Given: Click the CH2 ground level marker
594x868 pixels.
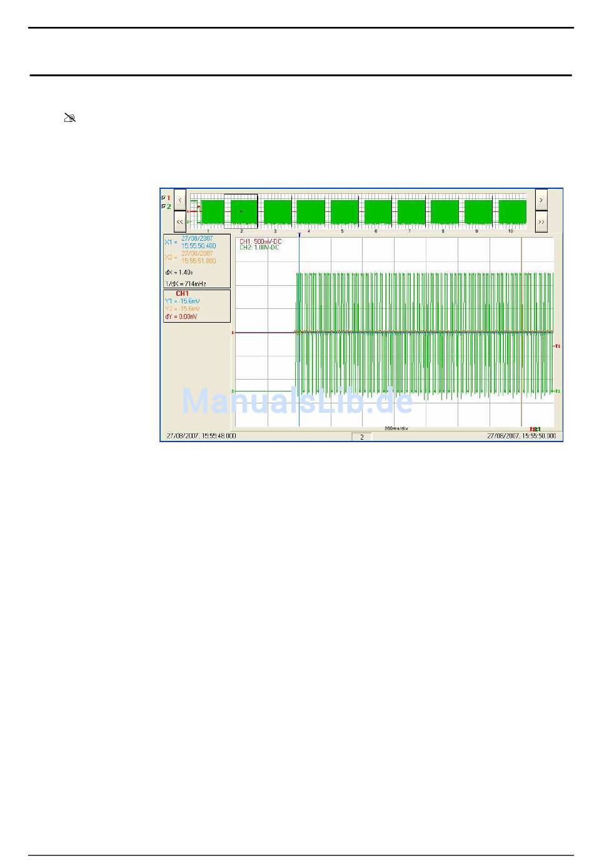Looking at the screenshot, I should 233,391.
